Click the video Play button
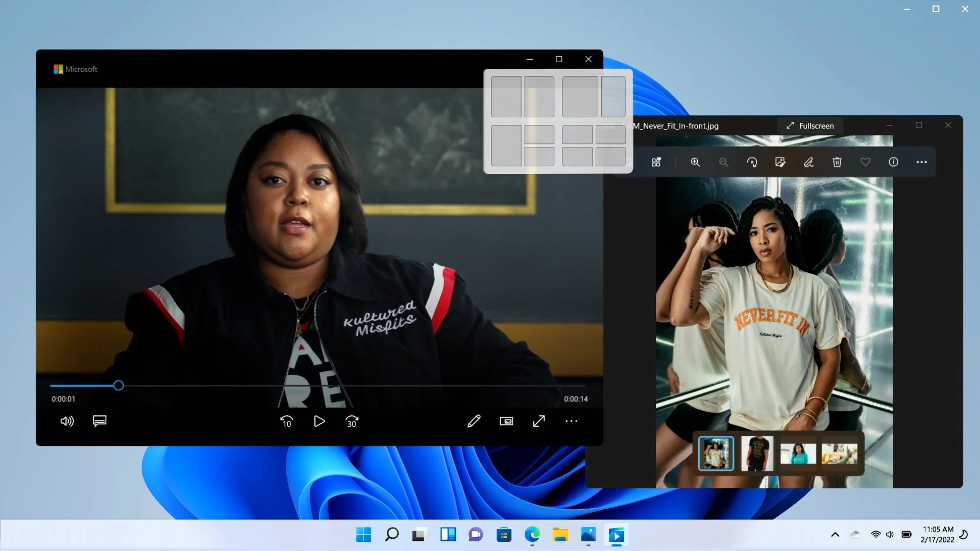 319,421
